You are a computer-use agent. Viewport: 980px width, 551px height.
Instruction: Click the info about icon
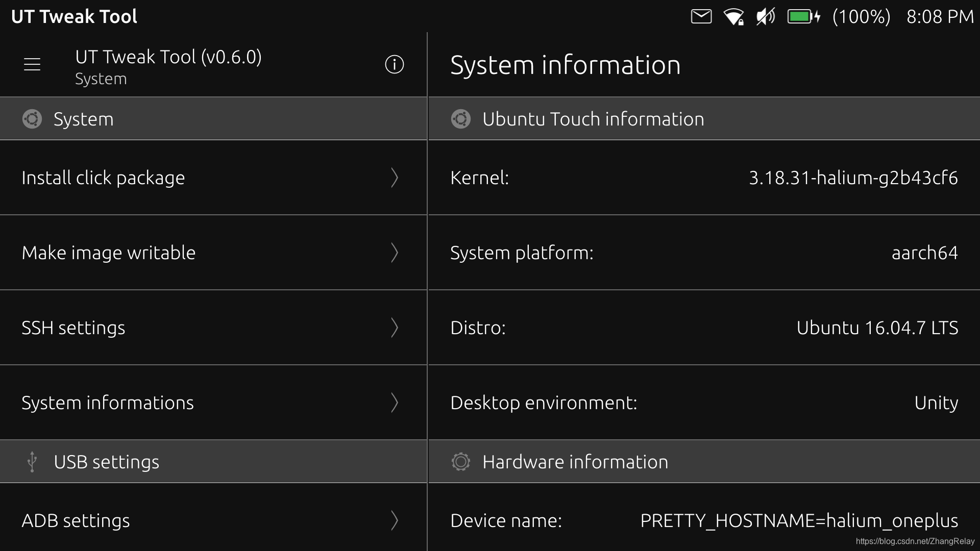[394, 64]
